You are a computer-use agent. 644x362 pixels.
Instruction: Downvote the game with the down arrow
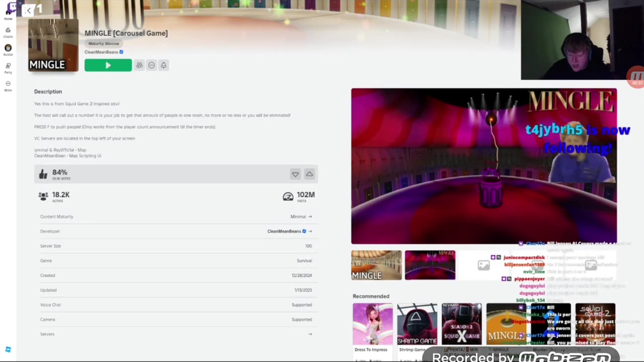[x=295, y=174]
